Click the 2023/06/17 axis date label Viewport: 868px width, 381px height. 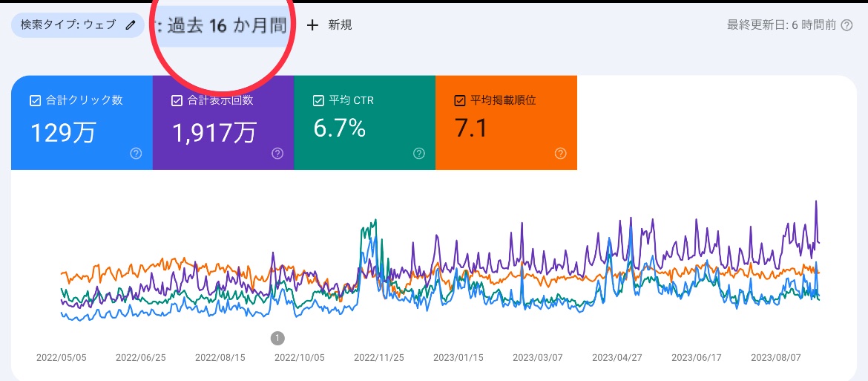(697, 358)
